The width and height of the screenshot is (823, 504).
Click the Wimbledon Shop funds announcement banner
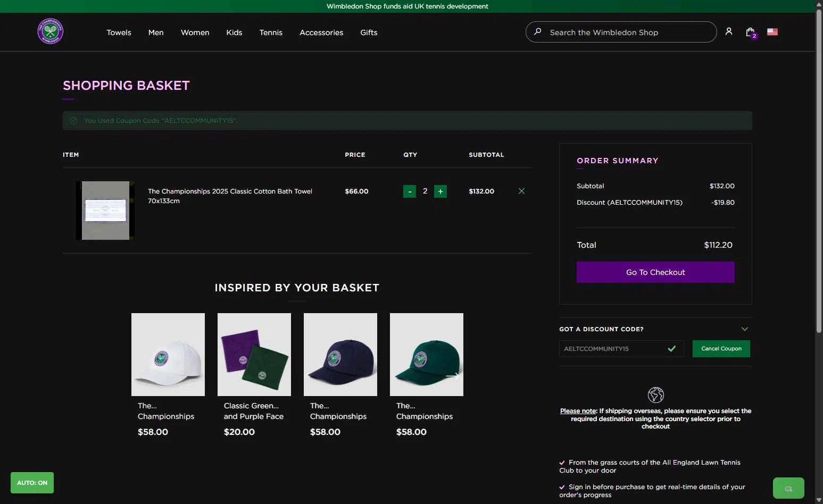tap(408, 6)
